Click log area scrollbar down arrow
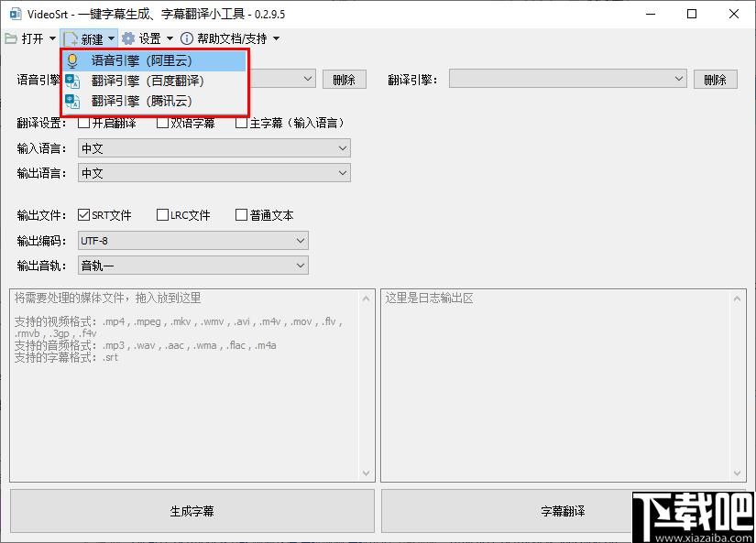This screenshot has width=756, height=543. (737, 473)
